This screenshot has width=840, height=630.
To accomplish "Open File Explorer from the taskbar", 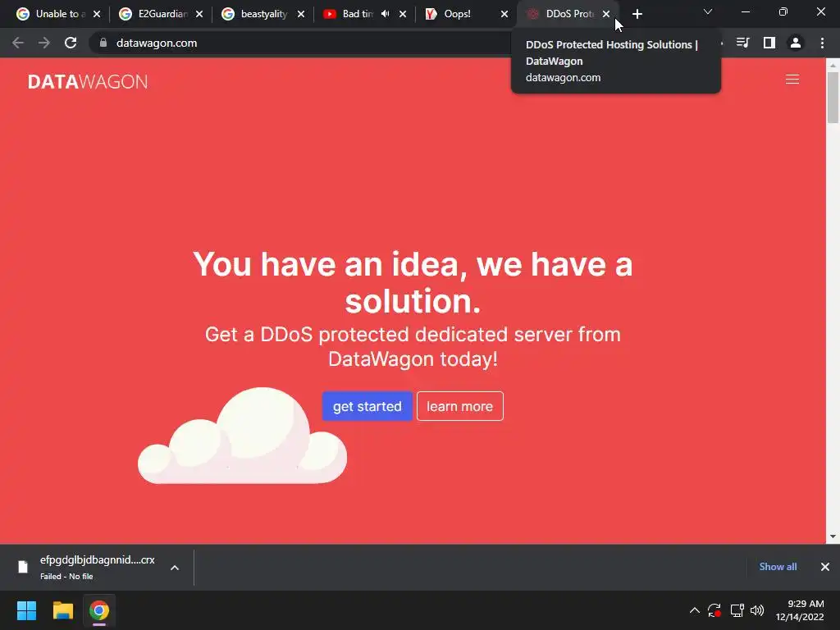I will point(62,610).
